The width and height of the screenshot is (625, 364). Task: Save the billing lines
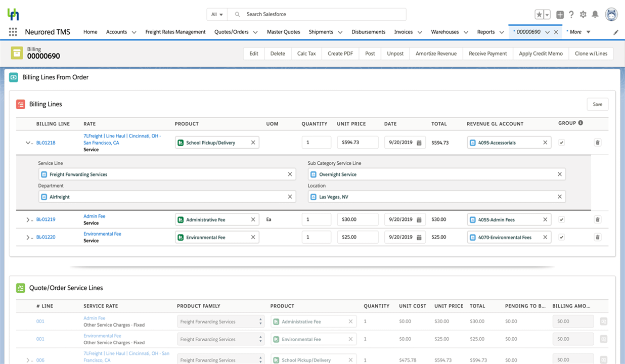click(598, 104)
